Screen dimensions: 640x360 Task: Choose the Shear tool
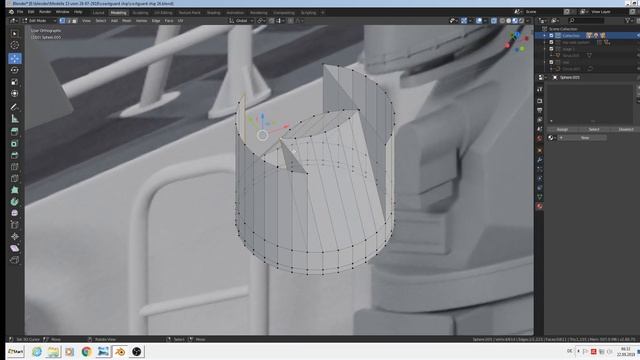[x=15, y=248]
